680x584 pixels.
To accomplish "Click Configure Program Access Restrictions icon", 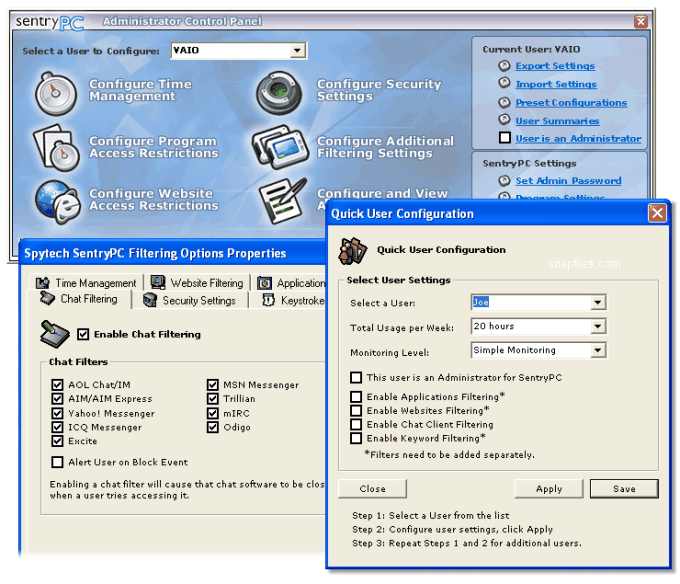I will [56, 148].
